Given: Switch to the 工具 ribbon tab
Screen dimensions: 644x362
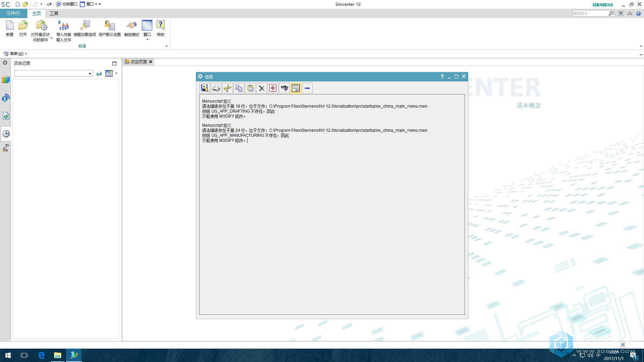Looking at the screenshot, I should (54, 13).
